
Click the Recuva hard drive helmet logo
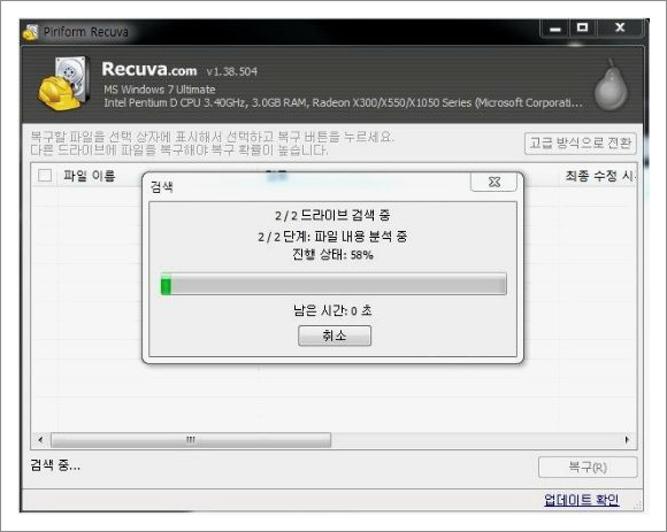[64, 83]
